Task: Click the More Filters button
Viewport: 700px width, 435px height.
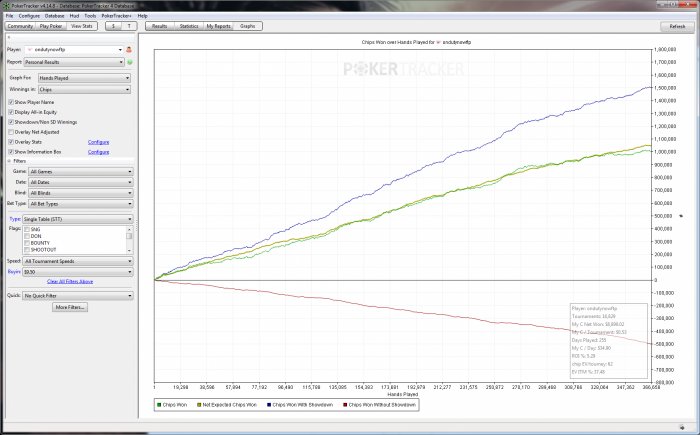Action: (x=70, y=307)
